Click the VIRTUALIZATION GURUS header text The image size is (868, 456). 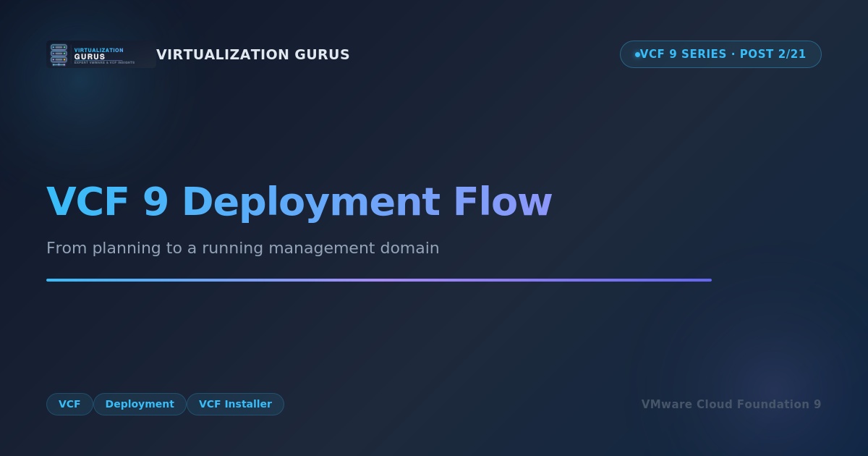253,54
